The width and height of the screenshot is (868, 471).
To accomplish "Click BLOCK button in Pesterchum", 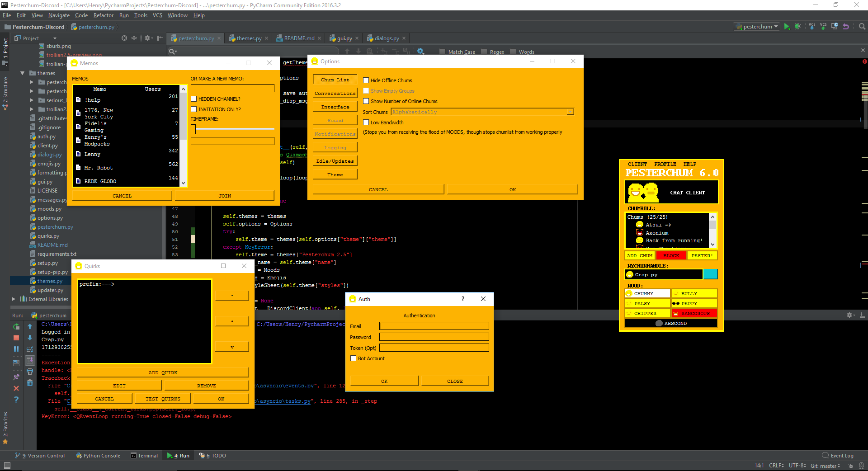I will pos(671,255).
